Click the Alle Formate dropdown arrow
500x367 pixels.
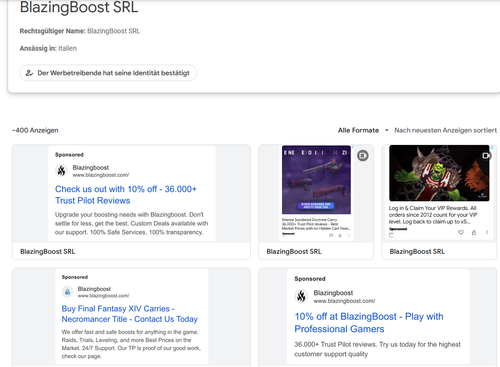387,130
